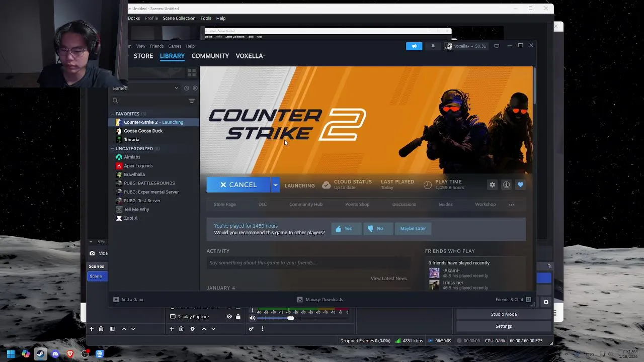644x362 pixels.
Task: Cancel Counter-Strike 2 launch
Action: tap(238, 185)
